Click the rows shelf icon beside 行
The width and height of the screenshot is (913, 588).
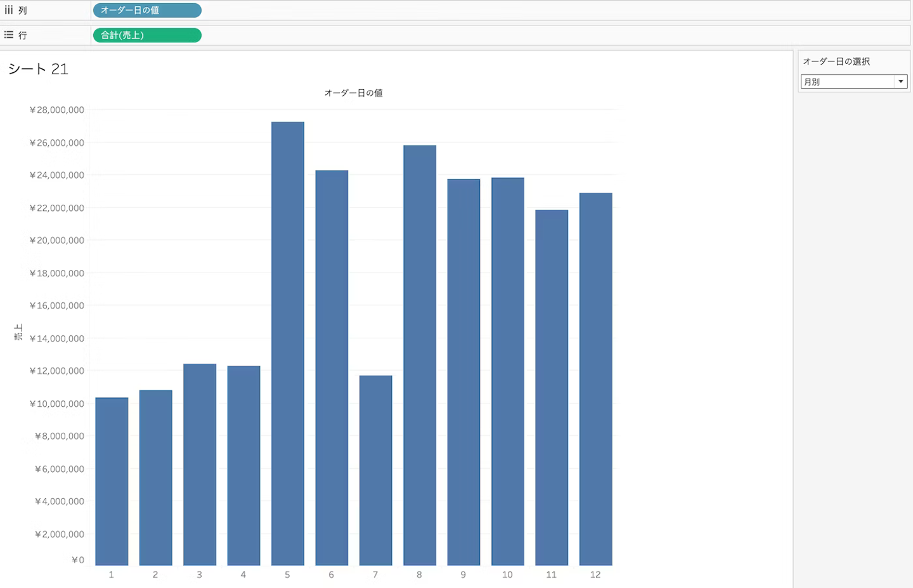click(9, 35)
